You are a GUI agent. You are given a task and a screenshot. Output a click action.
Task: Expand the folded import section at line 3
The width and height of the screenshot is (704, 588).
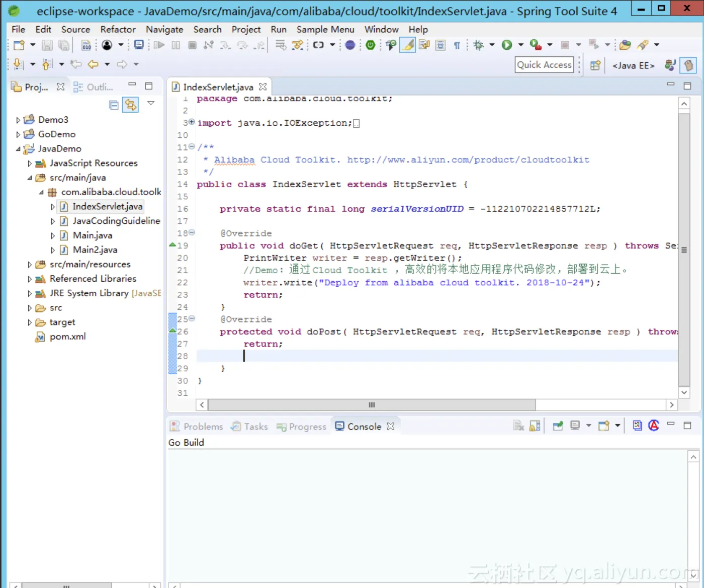click(192, 122)
